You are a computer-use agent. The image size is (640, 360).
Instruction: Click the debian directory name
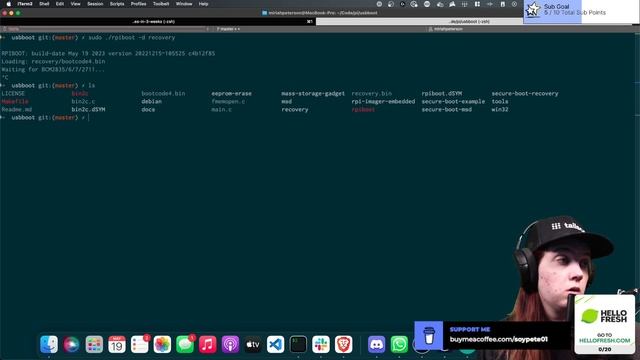click(x=151, y=102)
